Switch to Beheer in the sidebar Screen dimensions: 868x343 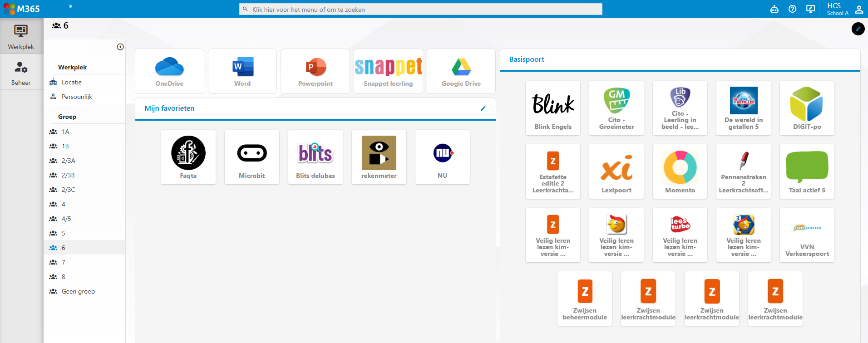[x=21, y=73]
